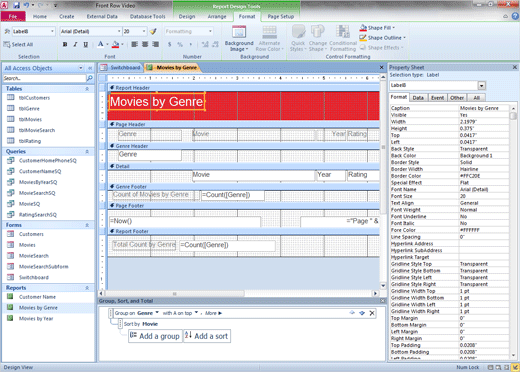The image size is (520, 372).
Task: Apply percent number format icon
Action: [x=180, y=44]
